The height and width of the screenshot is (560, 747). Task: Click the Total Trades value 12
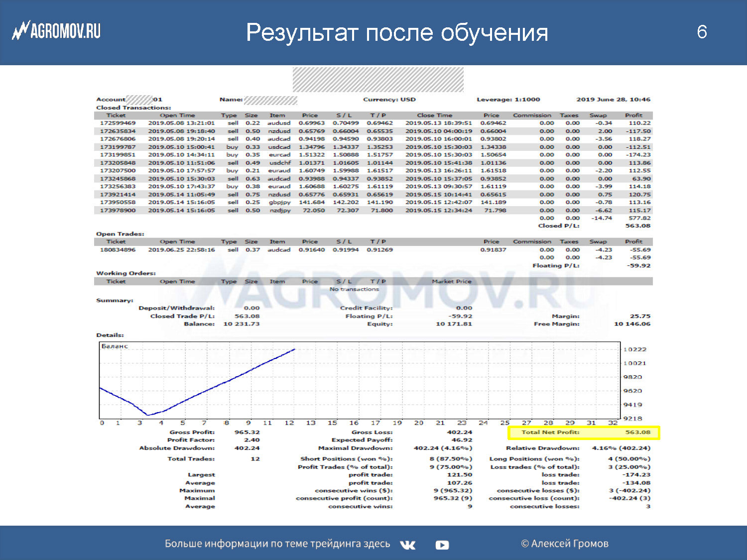255,459
